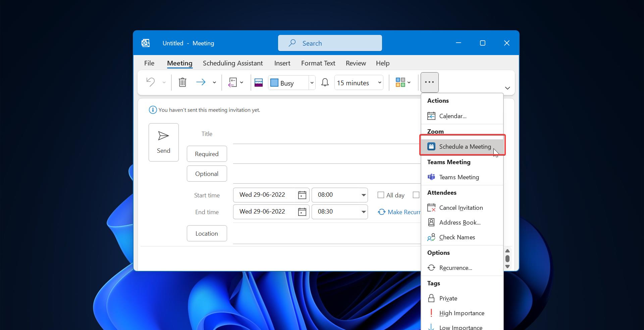Click the Search box in title bar

(x=330, y=43)
